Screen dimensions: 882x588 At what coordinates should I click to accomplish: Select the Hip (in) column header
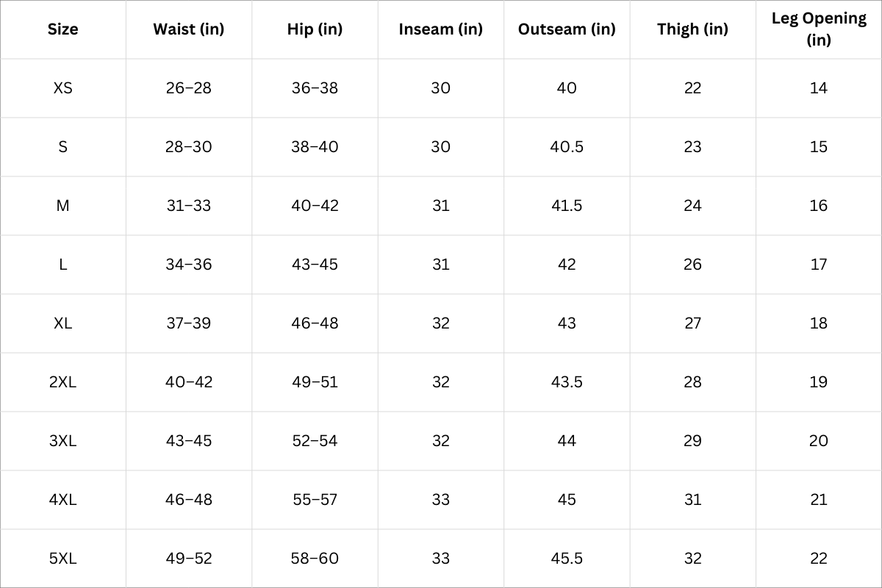[315, 29]
